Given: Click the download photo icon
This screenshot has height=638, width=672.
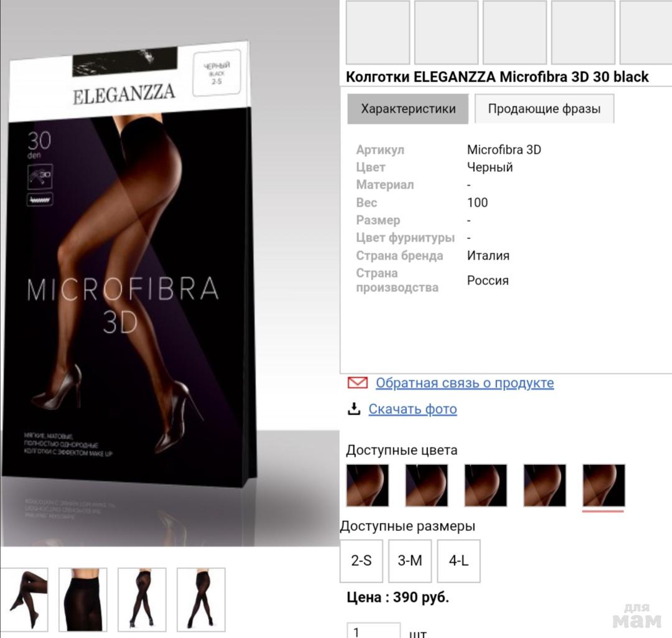Looking at the screenshot, I should [354, 408].
